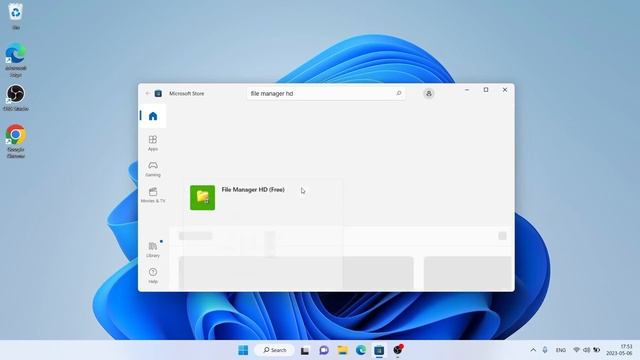
Task: Open the Home section in Microsoft Store
Action: pyautogui.click(x=153, y=116)
